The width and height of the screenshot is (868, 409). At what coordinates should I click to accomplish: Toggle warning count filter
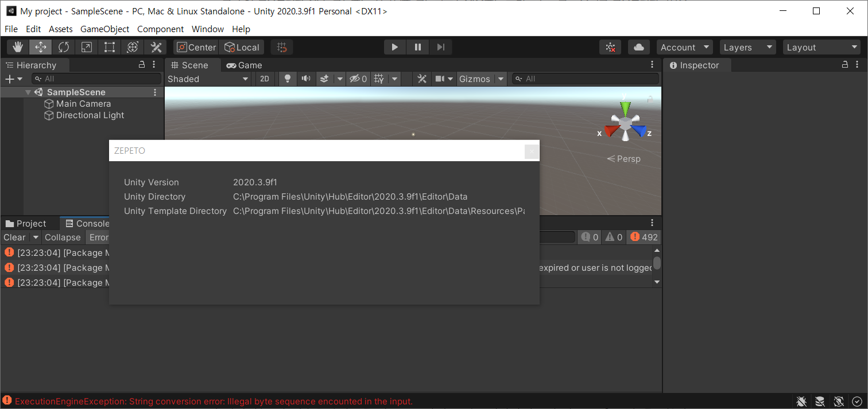point(614,237)
